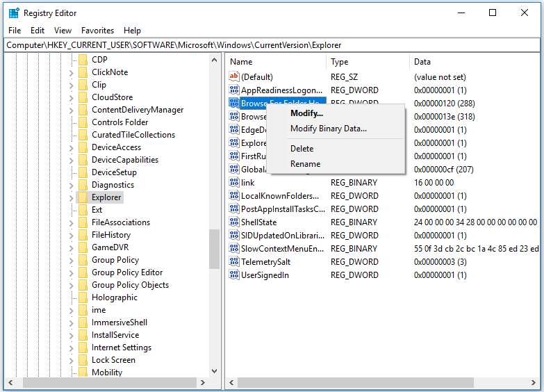Screen dimensions: 544x392
Task: Click the PostAppInstallTasksC value icon
Action: point(234,209)
